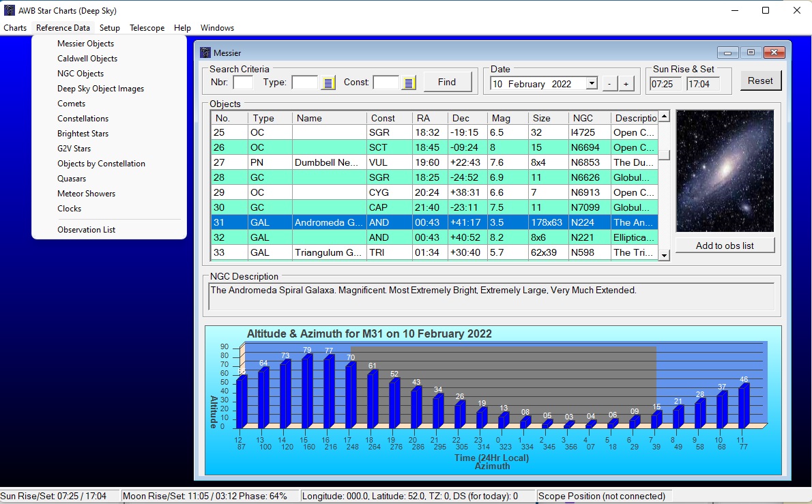The image size is (812, 504).
Task: Restore the Messier child window
Action: click(751, 53)
